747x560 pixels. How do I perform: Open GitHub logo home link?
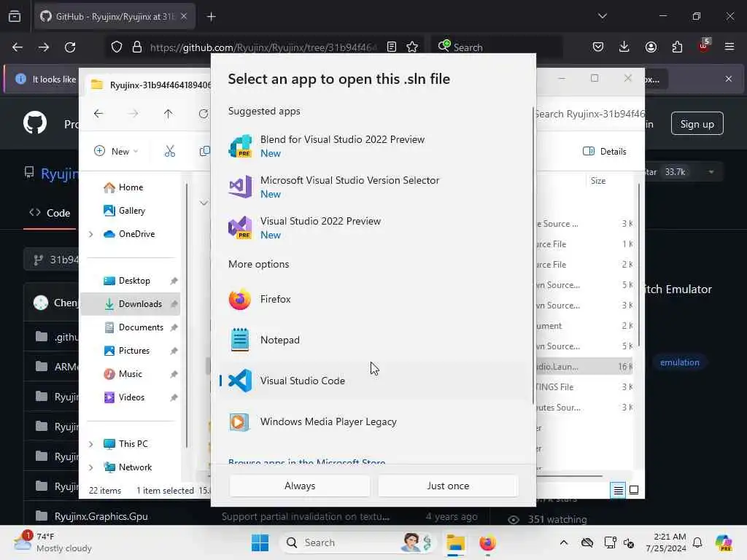pyautogui.click(x=35, y=122)
